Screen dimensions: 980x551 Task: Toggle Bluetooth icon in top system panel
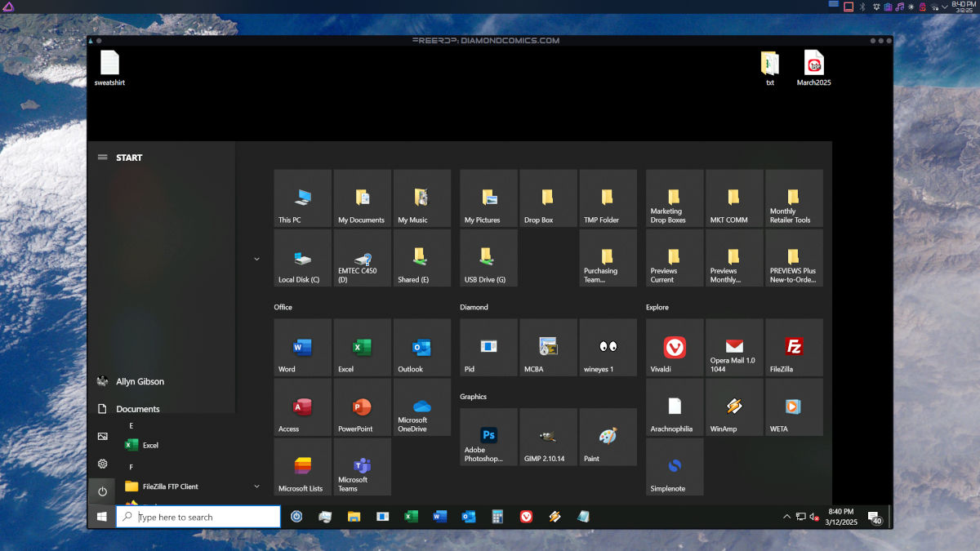coord(862,7)
